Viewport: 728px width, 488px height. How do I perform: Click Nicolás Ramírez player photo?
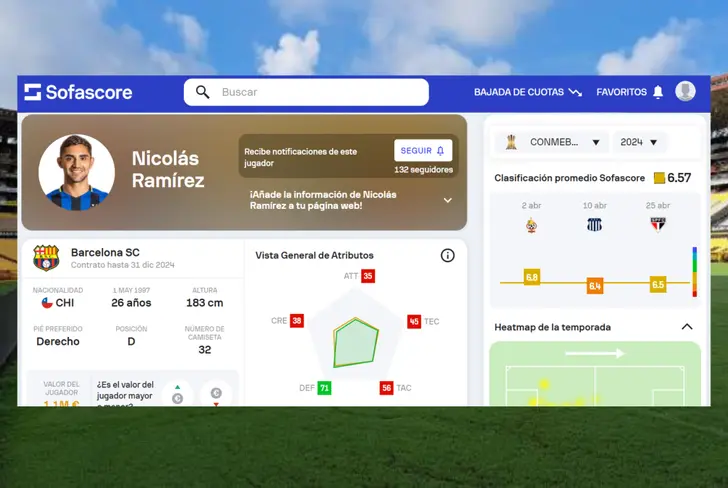tap(77, 172)
